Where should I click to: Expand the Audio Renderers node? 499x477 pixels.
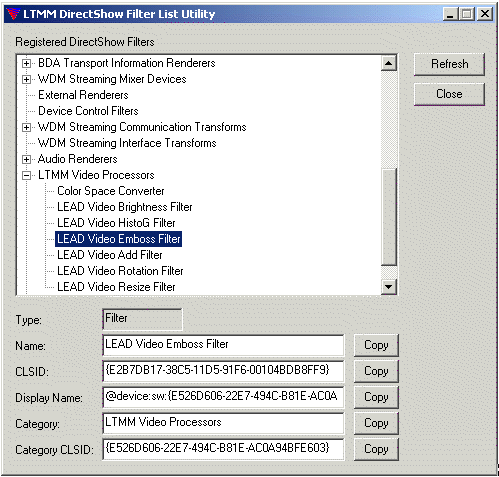click(26, 159)
